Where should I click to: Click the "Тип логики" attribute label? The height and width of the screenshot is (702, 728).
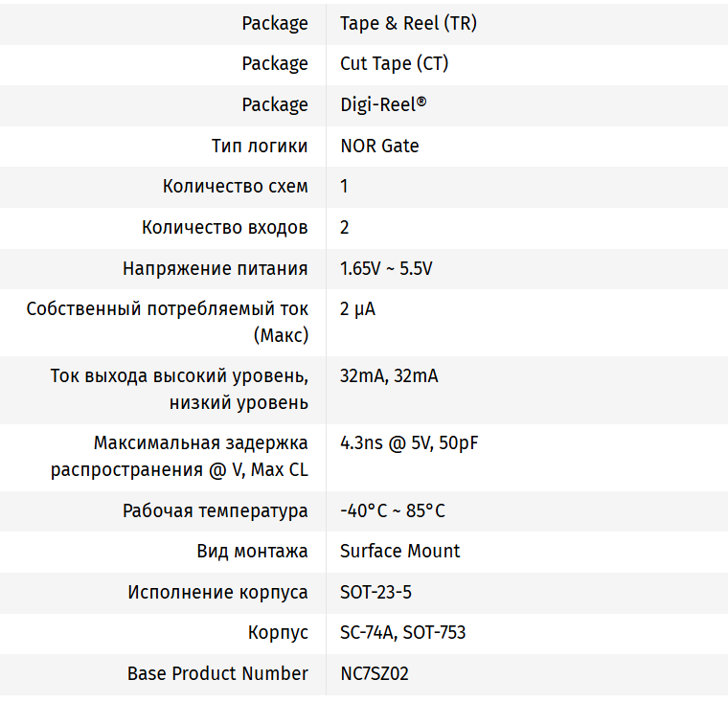point(260,146)
